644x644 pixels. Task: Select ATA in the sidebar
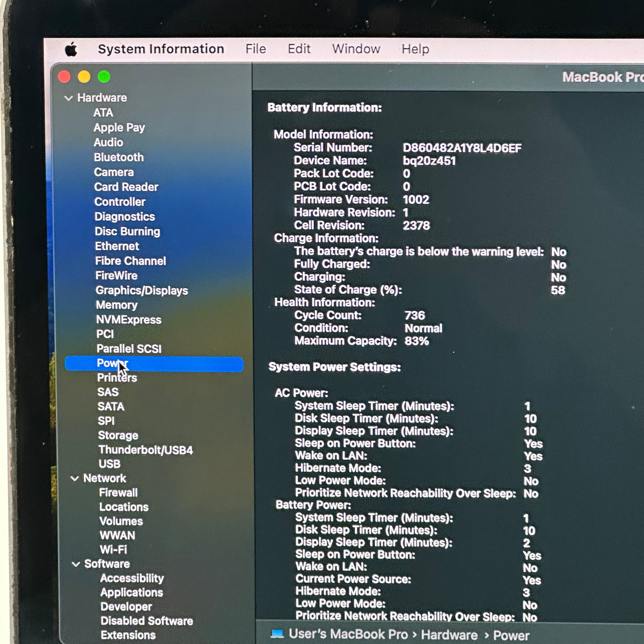point(103,113)
